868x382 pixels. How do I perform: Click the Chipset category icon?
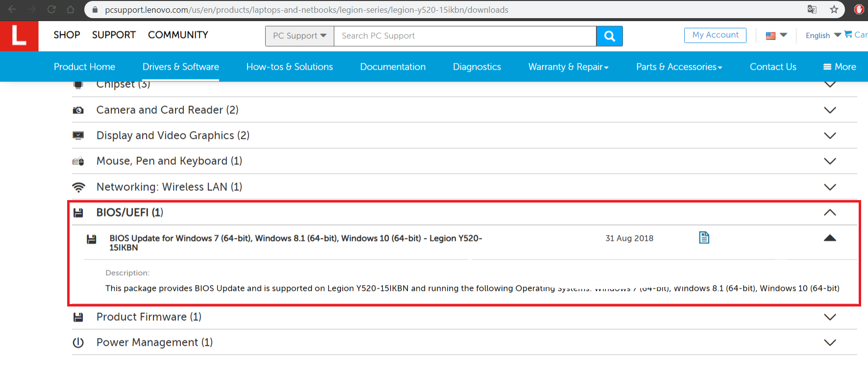78,85
